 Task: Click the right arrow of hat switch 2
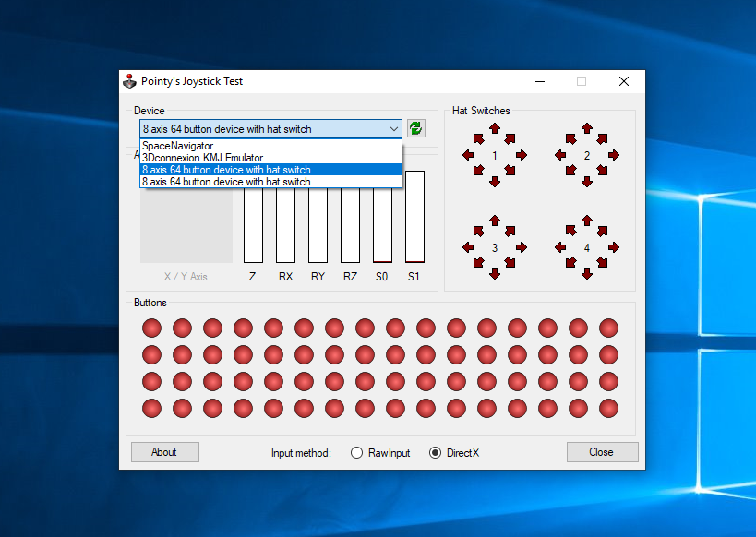point(614,155)
